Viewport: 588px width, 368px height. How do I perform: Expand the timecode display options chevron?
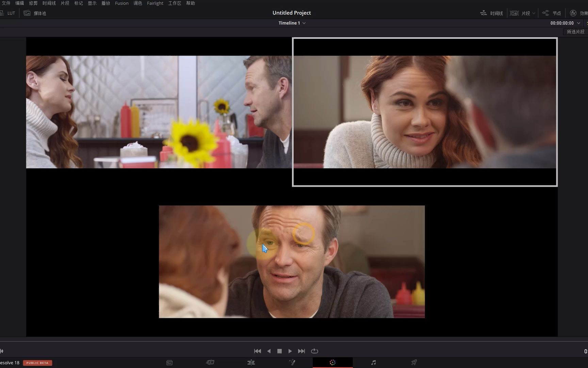click(x=578, y=23)
